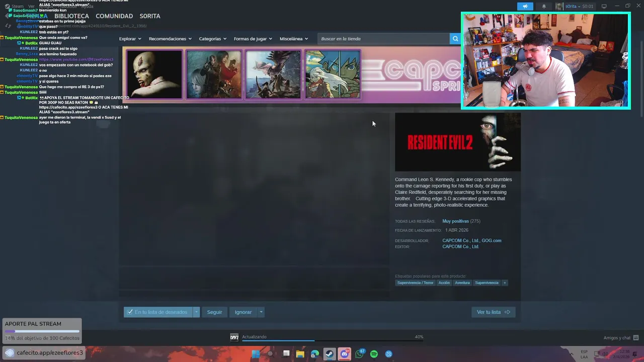Show hidden system tray icons chevron

572,353
